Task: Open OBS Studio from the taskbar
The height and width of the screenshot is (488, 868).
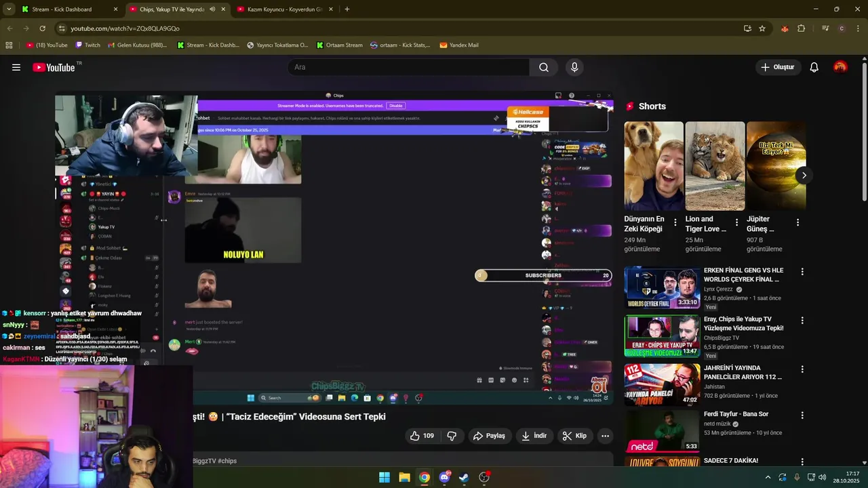Action: pos(484,477)
